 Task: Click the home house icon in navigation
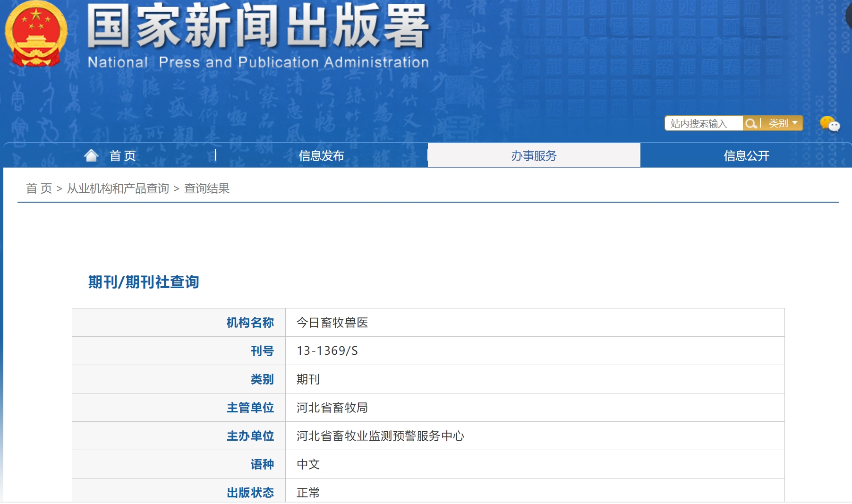(91, 155)
